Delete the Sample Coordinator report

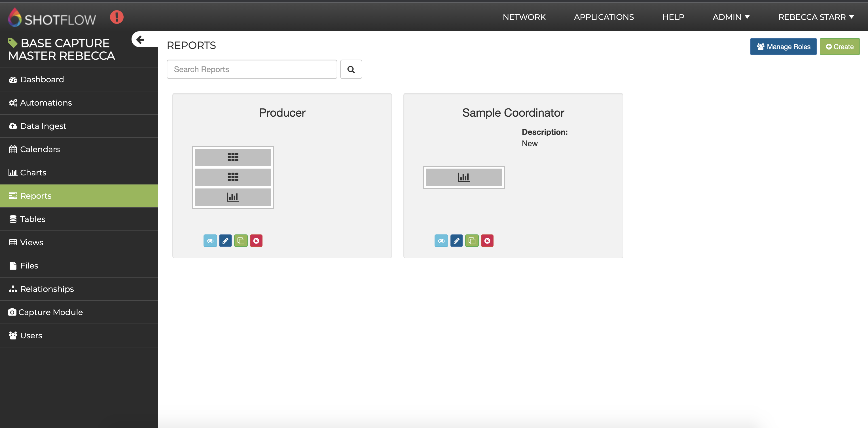(487, 241)
